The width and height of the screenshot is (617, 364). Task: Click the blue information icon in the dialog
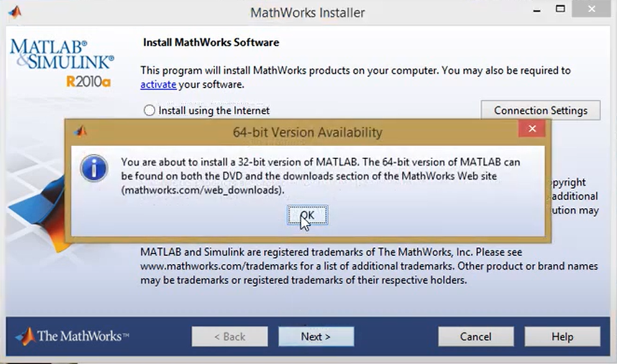(x=94, y=169)
